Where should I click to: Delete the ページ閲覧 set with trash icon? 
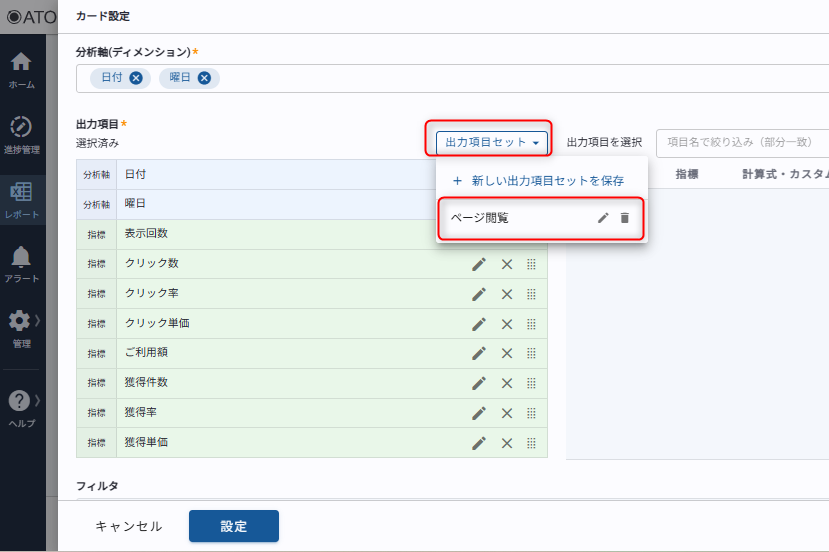625,218
